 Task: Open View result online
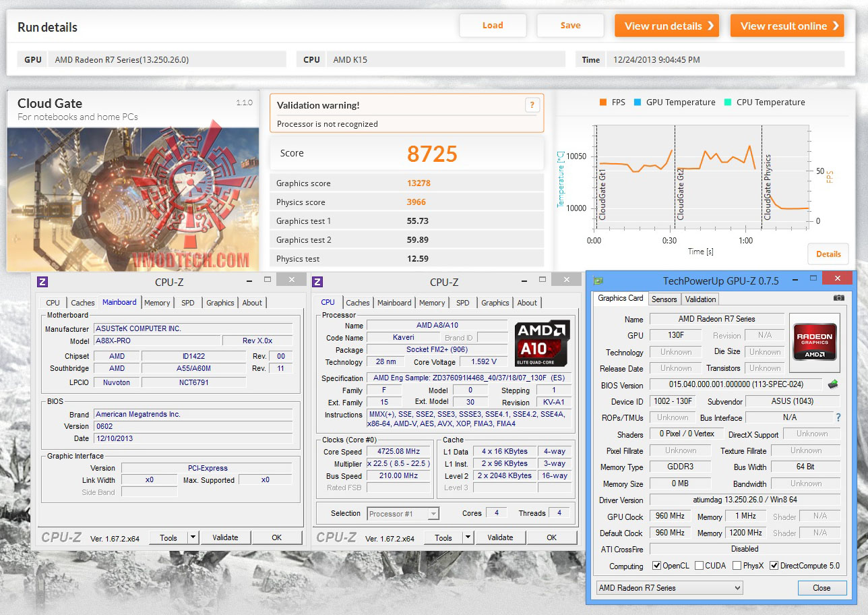pos(787,26)
